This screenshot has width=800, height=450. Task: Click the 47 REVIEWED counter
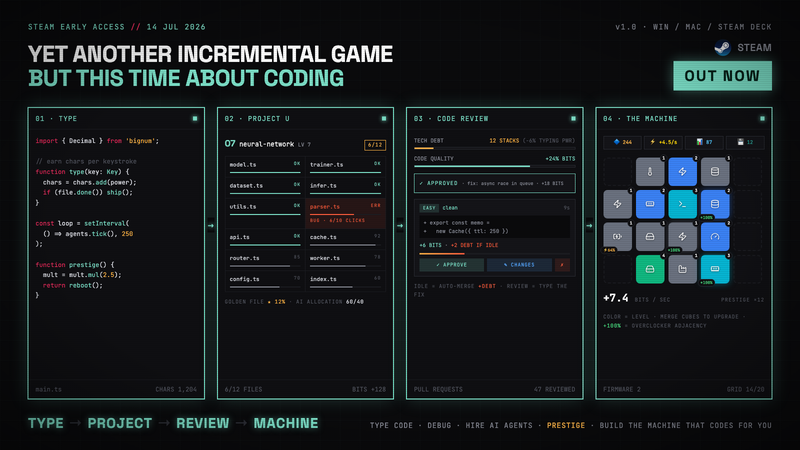pos(555,389)
